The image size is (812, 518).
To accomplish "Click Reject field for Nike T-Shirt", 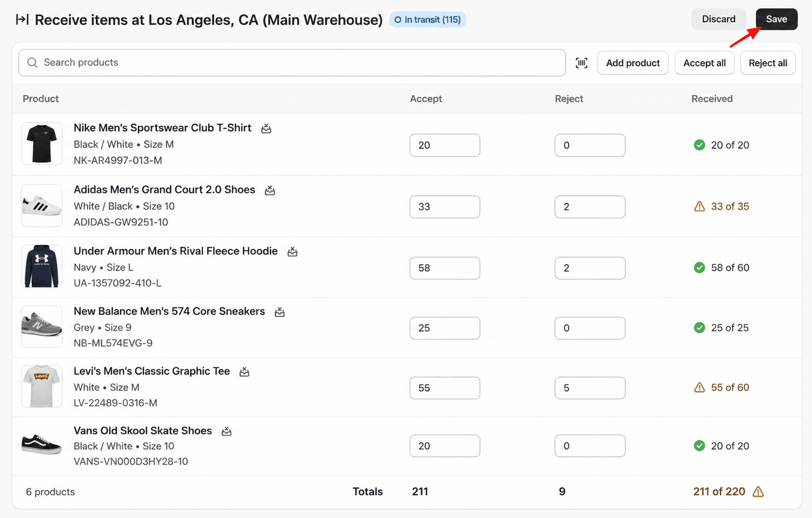I will point(590,145).
